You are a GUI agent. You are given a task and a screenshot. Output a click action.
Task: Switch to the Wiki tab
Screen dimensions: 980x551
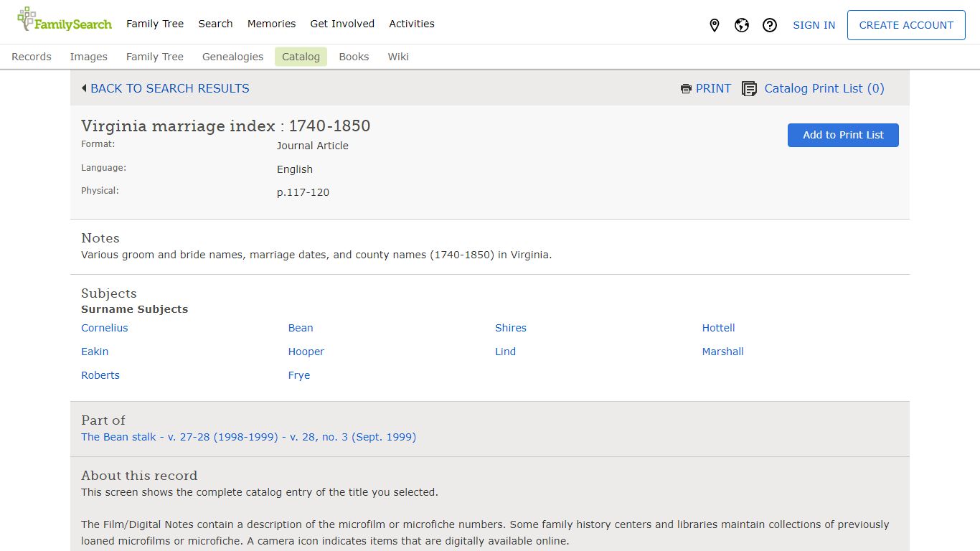pyautogui.click(x=398, y=57)
